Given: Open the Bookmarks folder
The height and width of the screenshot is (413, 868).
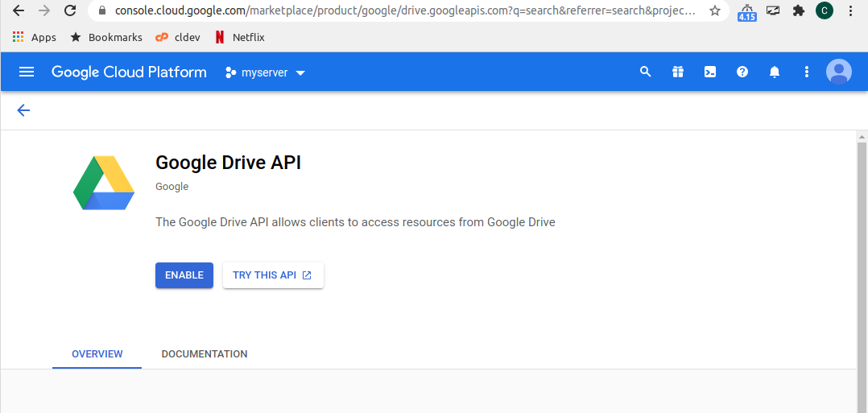Looking at the screenshot, I should pos(106,37).
